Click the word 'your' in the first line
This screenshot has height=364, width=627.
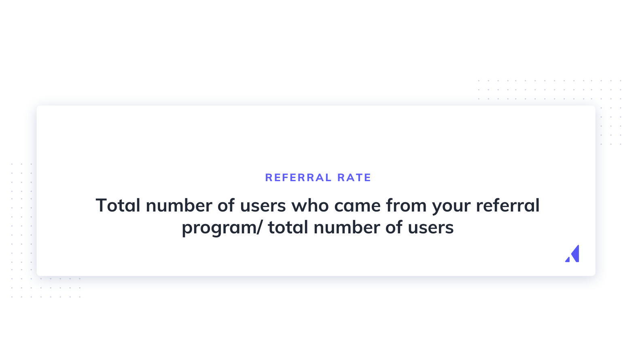pyautogui.click(x=451, y=205)
